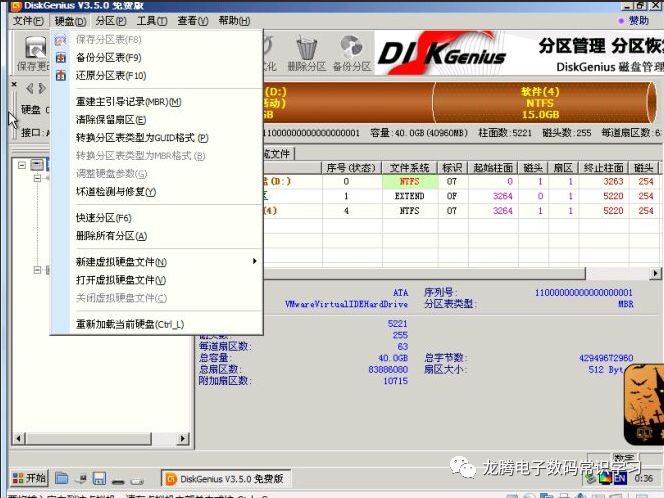This screenshot has width=664, height=498.
Task: Collapse the top disk tree node
Action: (x=22, y=165)
